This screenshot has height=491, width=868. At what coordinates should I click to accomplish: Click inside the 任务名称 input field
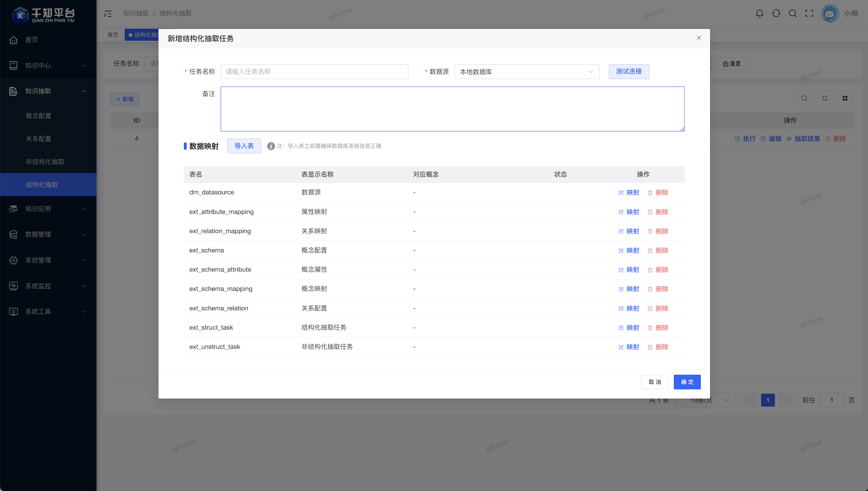pyautogui.click(x=314, y=71)
